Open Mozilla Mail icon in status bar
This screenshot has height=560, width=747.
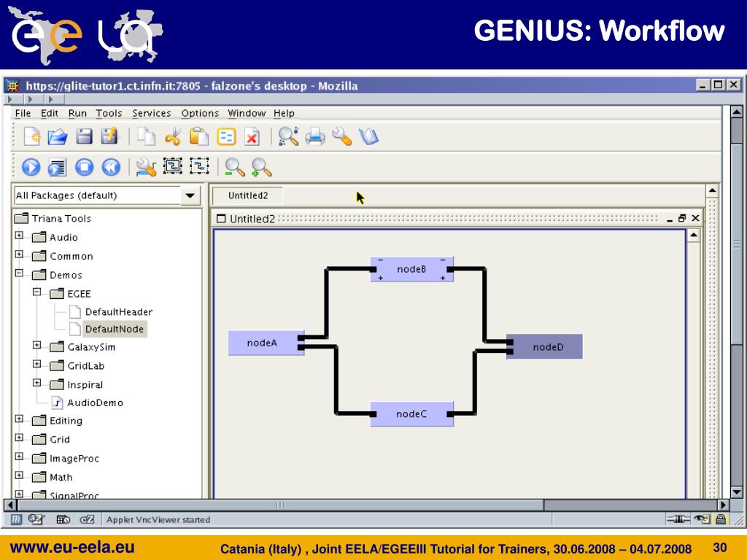36,519
